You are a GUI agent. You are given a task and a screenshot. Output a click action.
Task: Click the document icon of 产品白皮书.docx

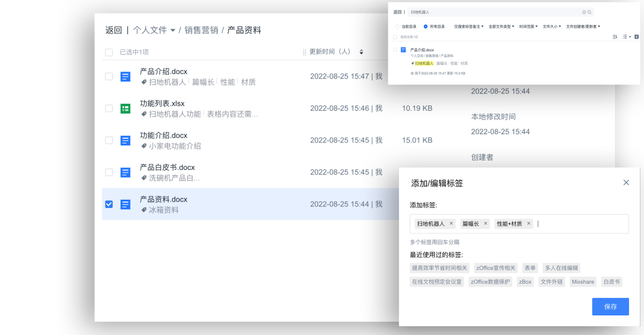(x=125, y=172)
